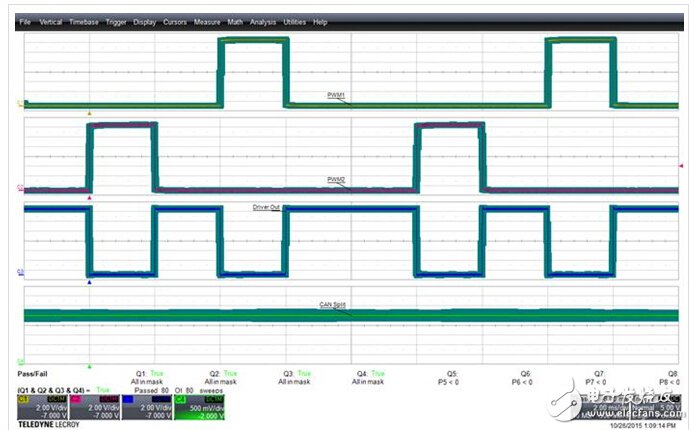Image resolution: width=694 pixels, height=430 pixels.
Task: Open the Vertical menu
Action: click(50, 21)
